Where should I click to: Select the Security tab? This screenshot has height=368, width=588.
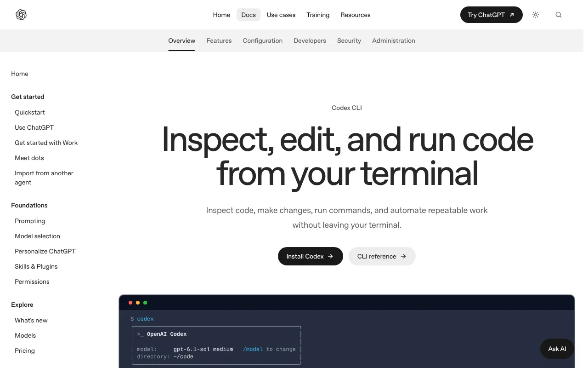point(349,40)
